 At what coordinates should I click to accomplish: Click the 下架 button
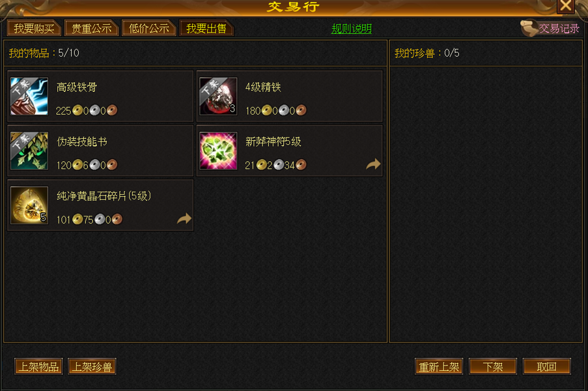click(x=493, y=367)
